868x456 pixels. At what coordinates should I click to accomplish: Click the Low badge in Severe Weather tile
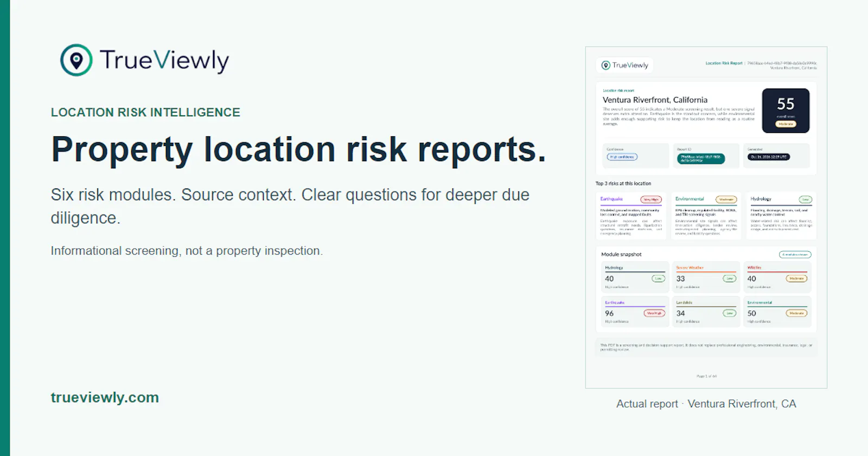pos(729,278)
